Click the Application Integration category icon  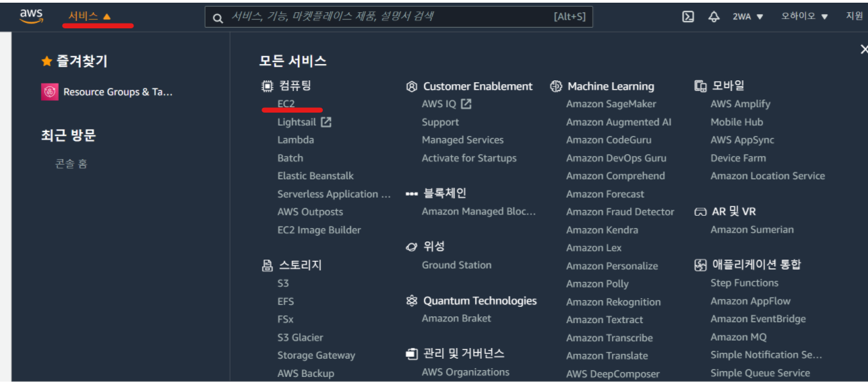[700, 265]
